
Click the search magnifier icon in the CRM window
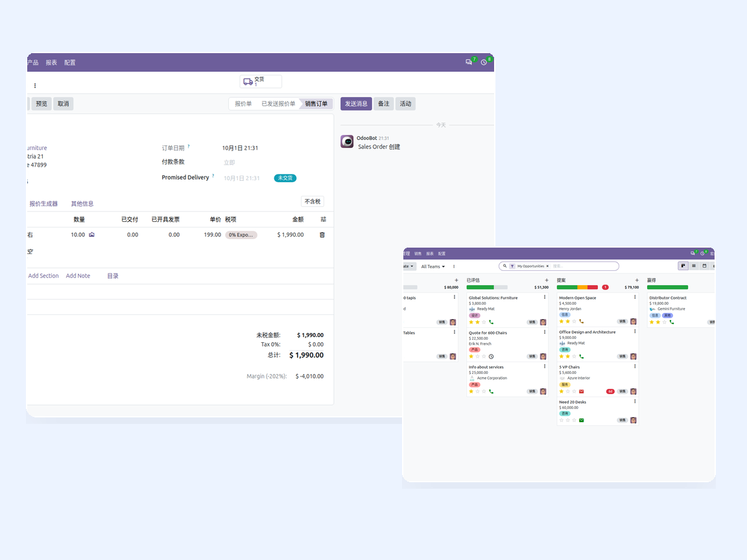[x=504, y=266]
